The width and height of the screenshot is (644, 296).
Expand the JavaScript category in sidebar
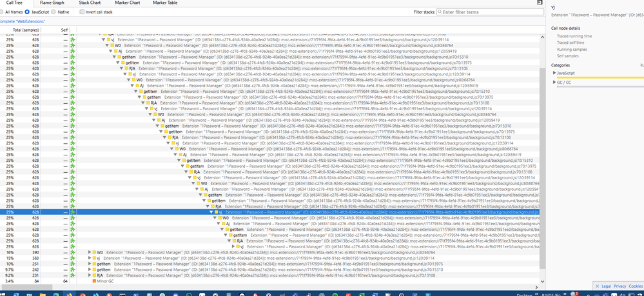pos(554,73)
